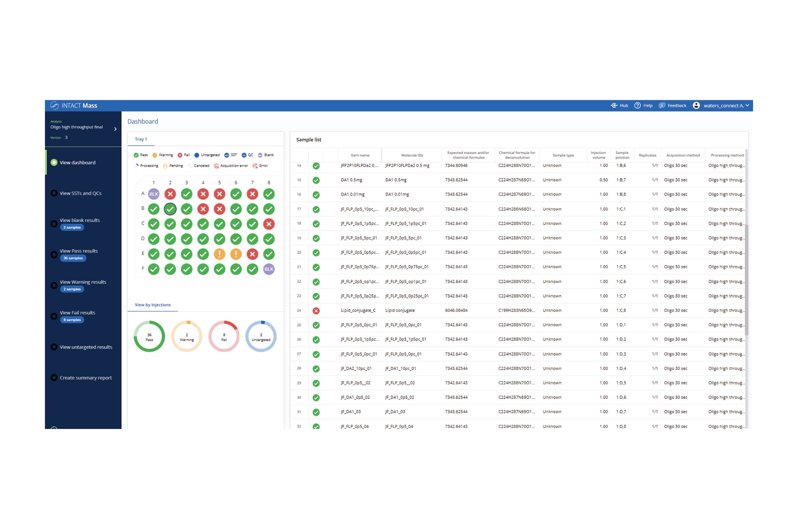Expand the Oligo high throughput final analysis arrow
The image size is (798, 532).
point(115,129)
